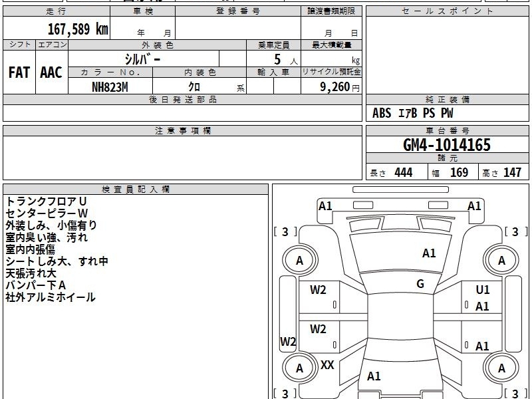The width and height of the screenshot is (532, 399).
Task: Click the mileage value 167,589 km
Action: click(78, 29)
